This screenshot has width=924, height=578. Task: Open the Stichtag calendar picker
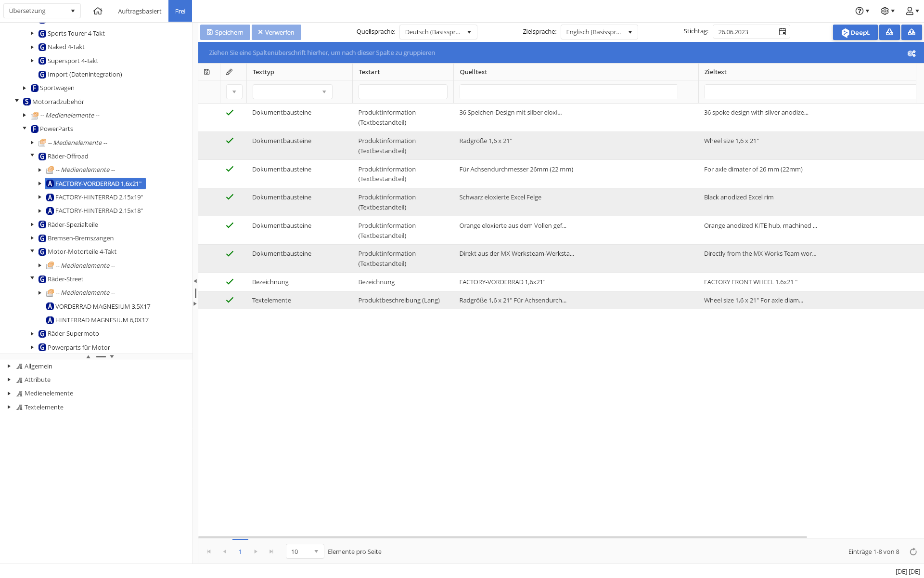(783, 32)
